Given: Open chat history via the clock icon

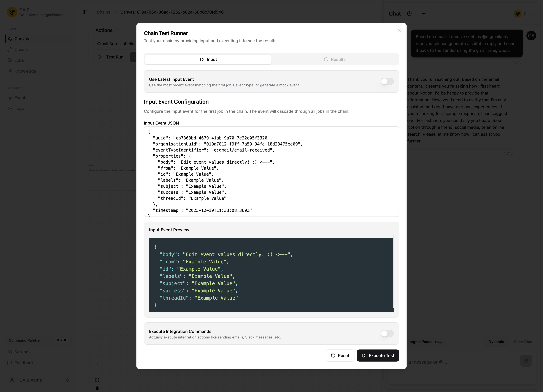Looking at the screenshot, I should pos(409,14).
